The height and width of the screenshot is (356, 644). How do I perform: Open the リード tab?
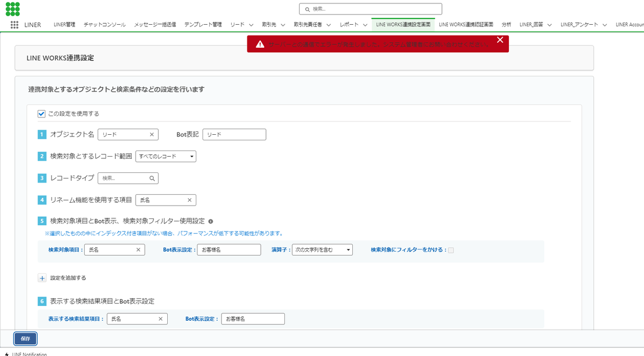(237, 25)
